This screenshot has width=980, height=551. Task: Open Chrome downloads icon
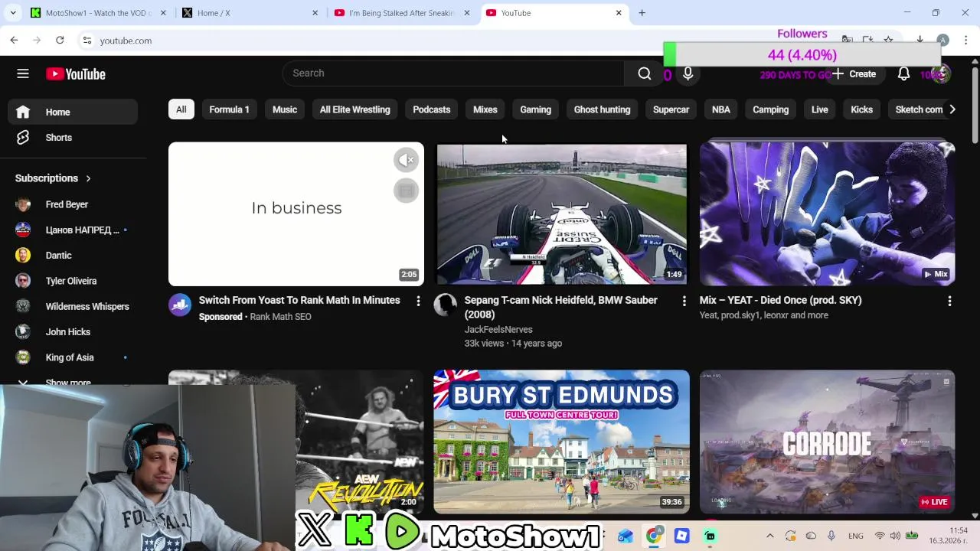click(920, 40)
